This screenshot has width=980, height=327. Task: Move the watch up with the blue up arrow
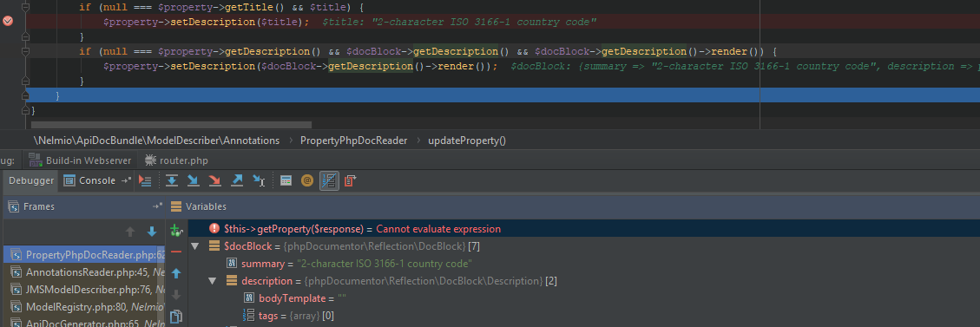point(175,273)
